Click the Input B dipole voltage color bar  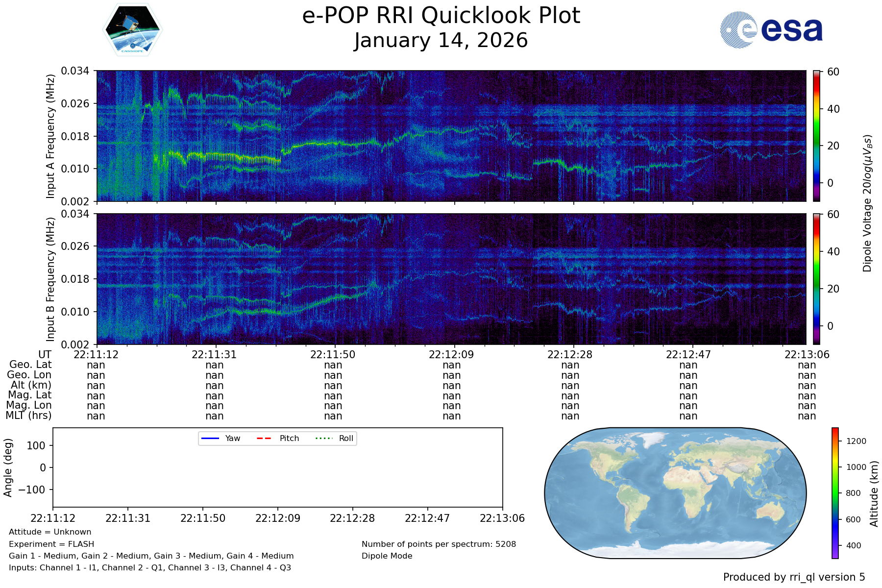pyautogui.click(x=816, y=279)
